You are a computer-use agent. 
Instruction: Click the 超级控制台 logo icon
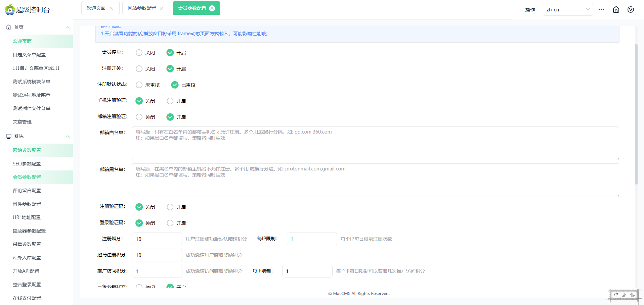click(10, 9)
